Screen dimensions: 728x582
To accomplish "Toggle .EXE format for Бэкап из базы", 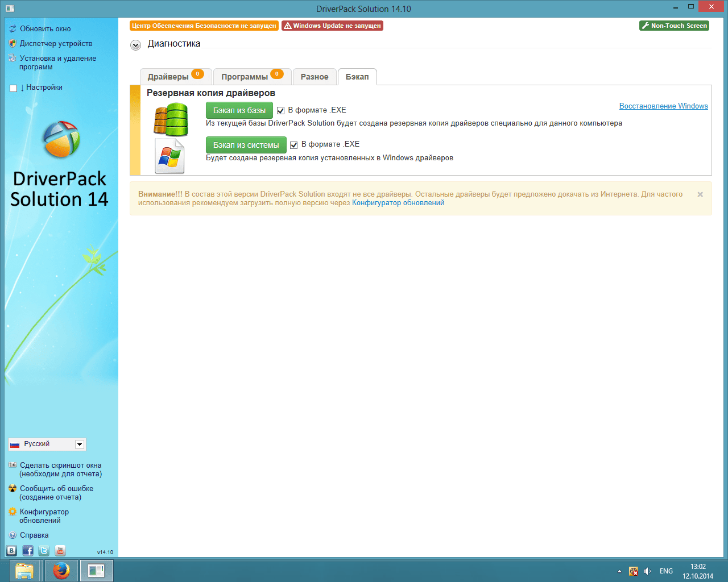I will tap(280, 111).
